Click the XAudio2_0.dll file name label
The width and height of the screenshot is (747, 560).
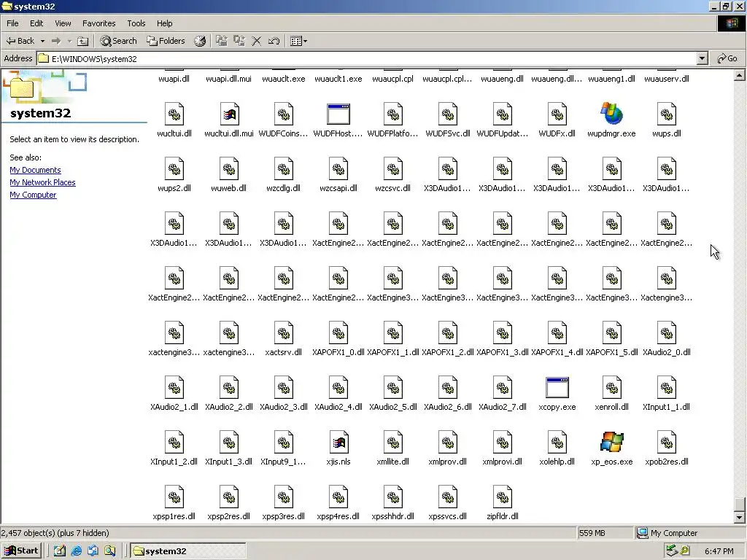click(667, 352)
